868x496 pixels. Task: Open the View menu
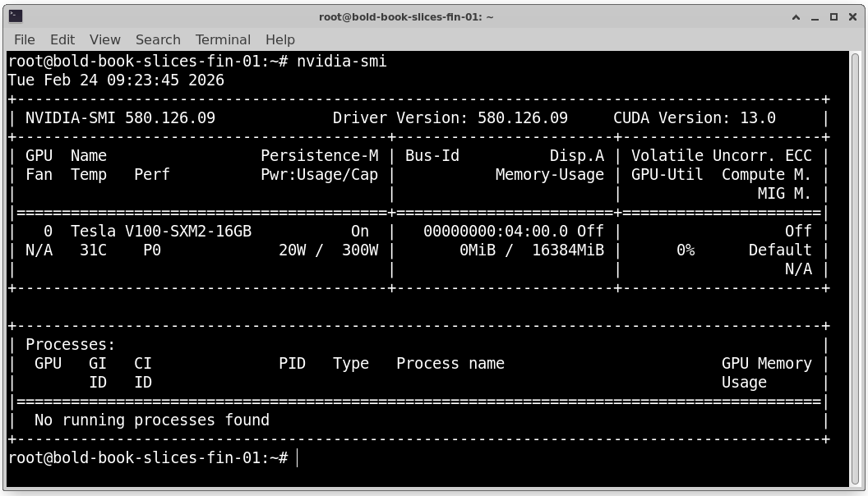pos(104,39)
